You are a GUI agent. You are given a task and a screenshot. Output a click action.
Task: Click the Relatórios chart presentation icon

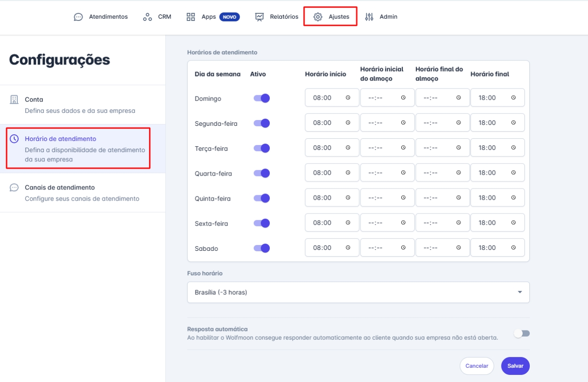(x=260, y=17)
